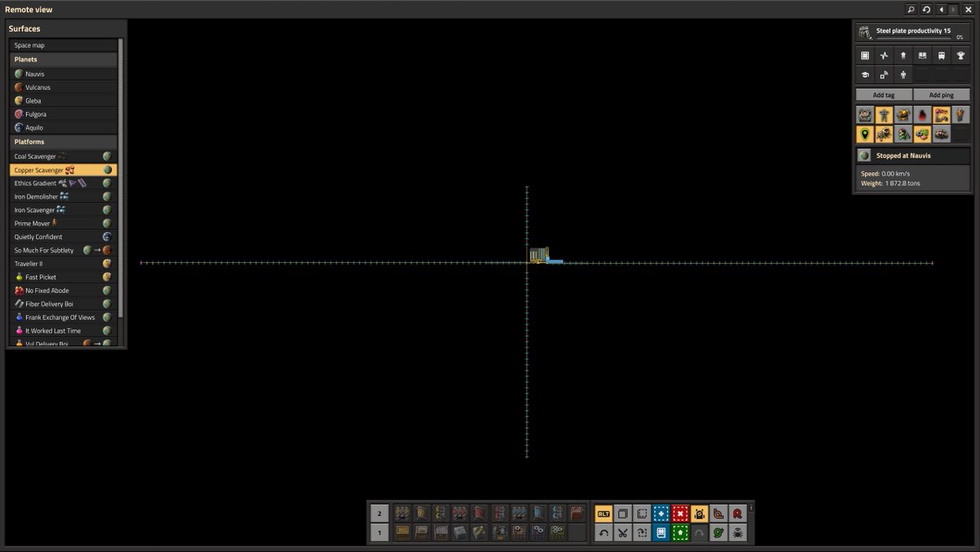Click the reset view circular arrow icon
Screen dimensions: 980x552
(926, 9)
